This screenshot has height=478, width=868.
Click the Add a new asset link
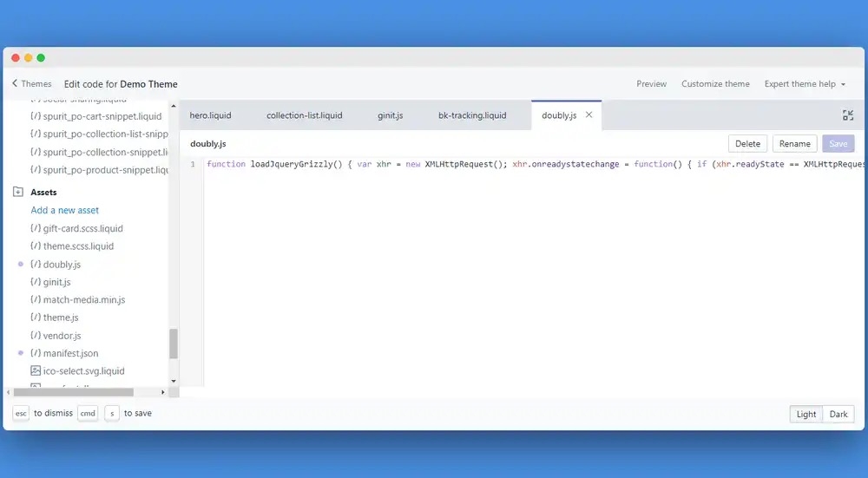click(x=65, y=210)
